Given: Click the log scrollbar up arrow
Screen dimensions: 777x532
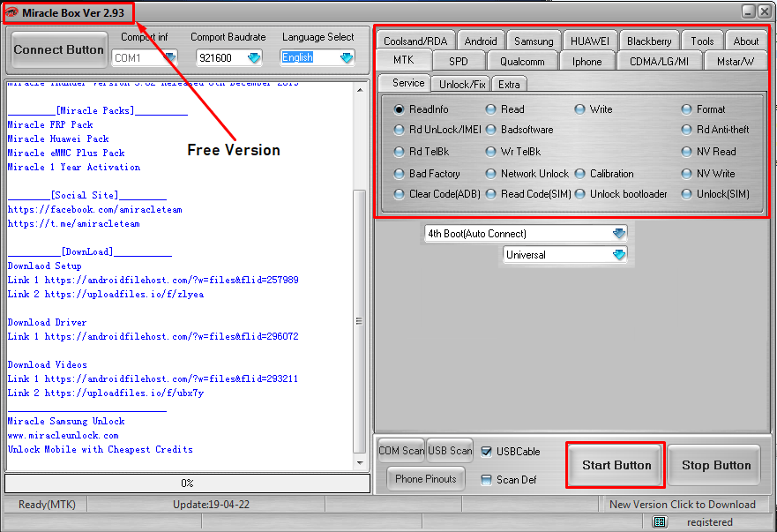Looking at the screenshot, I should (x=360, y=90).
